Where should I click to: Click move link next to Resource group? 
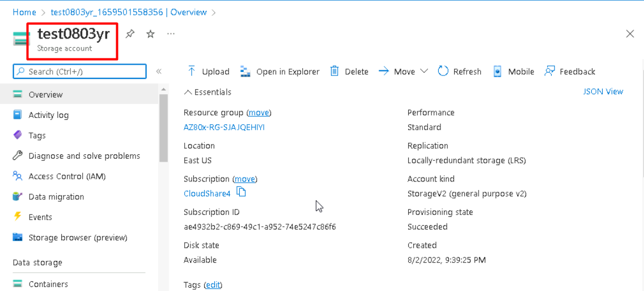point(259,113)
